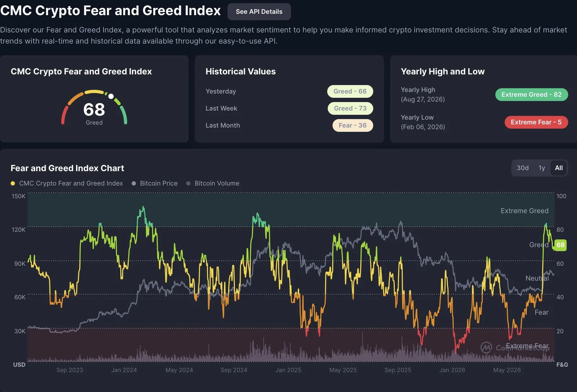This screenshot has width=577, height=392.
Task: Switch chart range to 30d
Action: 523,168
